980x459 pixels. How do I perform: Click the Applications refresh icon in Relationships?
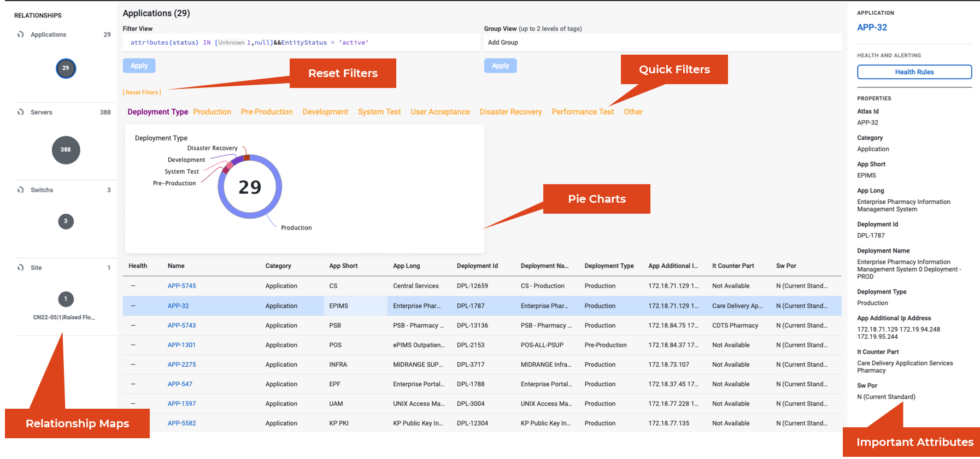(x=21, y=34)
